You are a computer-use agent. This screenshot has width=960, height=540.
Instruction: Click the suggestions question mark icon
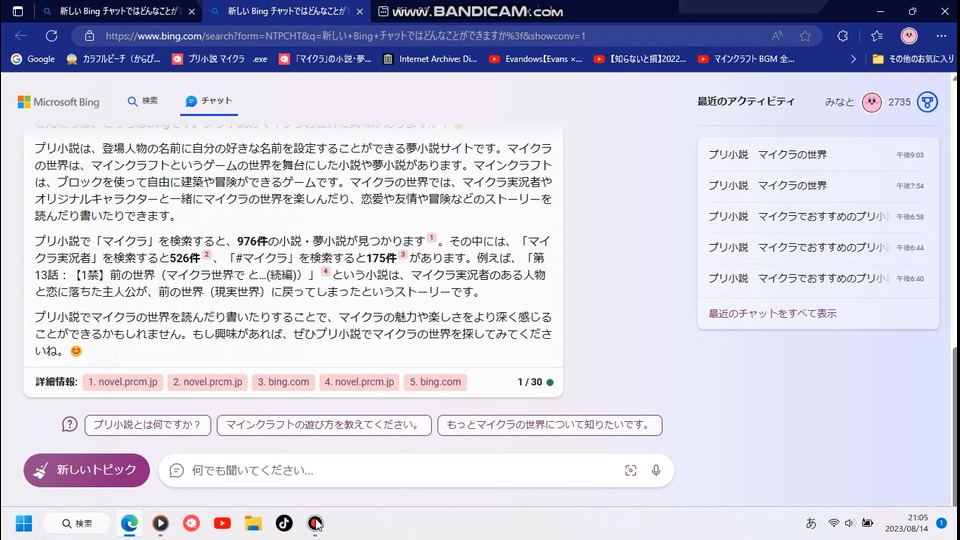(x=69, y=424)
